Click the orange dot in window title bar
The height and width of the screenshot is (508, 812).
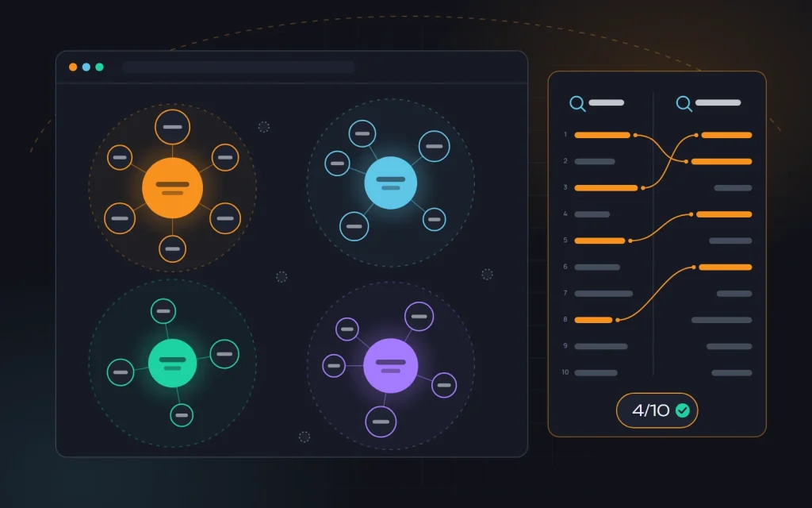pos(73,67)
